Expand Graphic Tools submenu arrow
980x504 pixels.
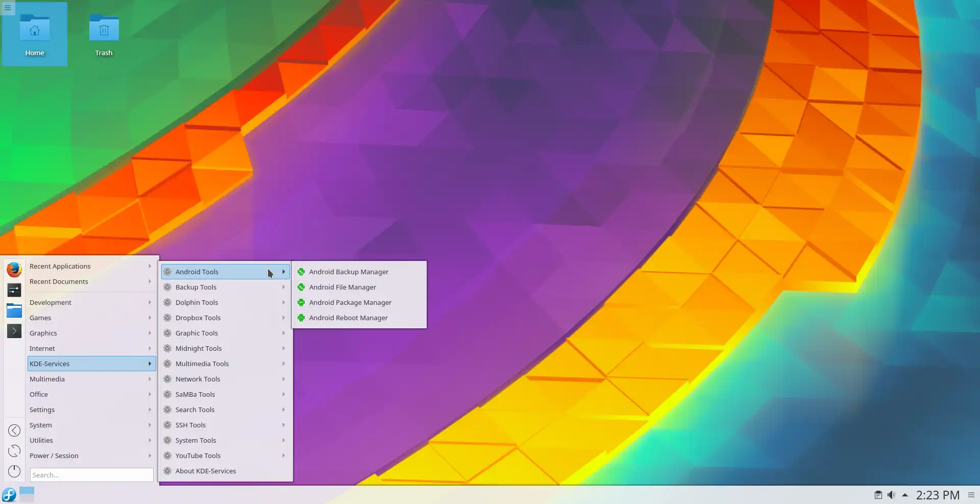(284, 333)
